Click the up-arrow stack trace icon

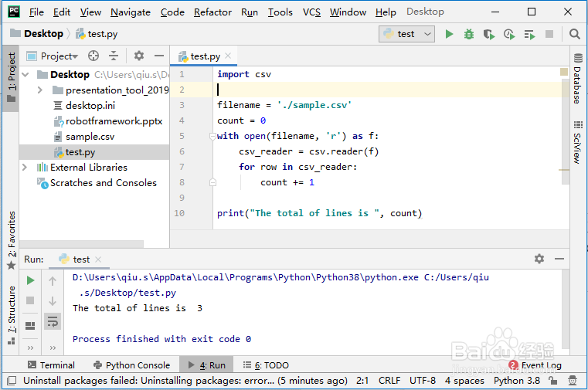[53, 280]
